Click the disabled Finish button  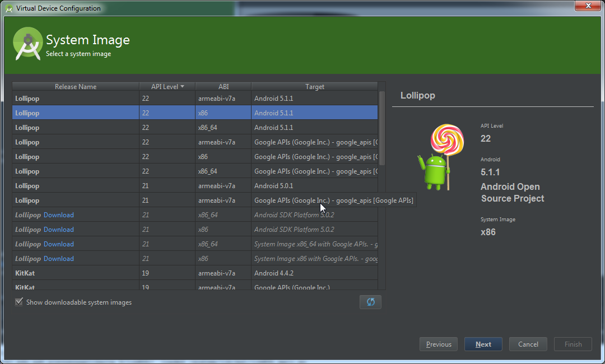coord(573,344)
